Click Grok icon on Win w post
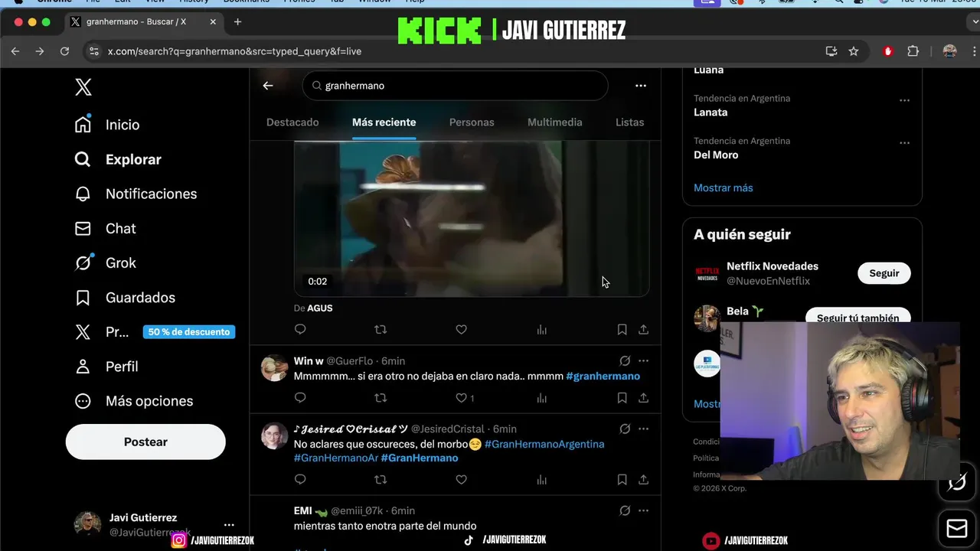The image size is (980, 551). (x=625, y=361)
